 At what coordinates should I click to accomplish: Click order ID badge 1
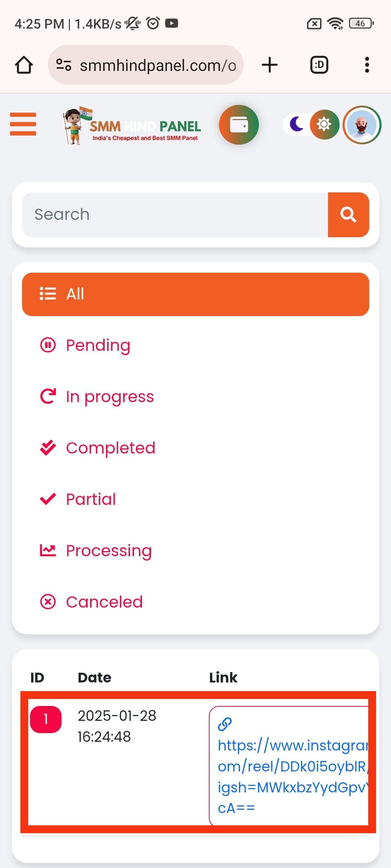point(46,719)
